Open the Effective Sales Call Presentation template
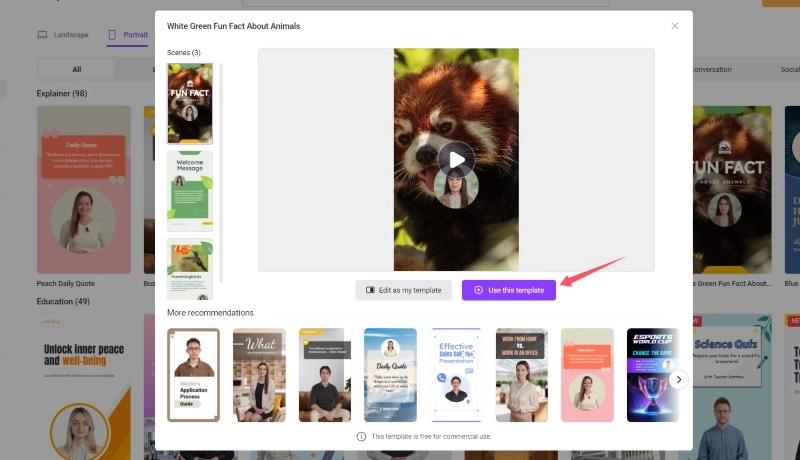Screen dimensions: 800x460 coord(456,375)
